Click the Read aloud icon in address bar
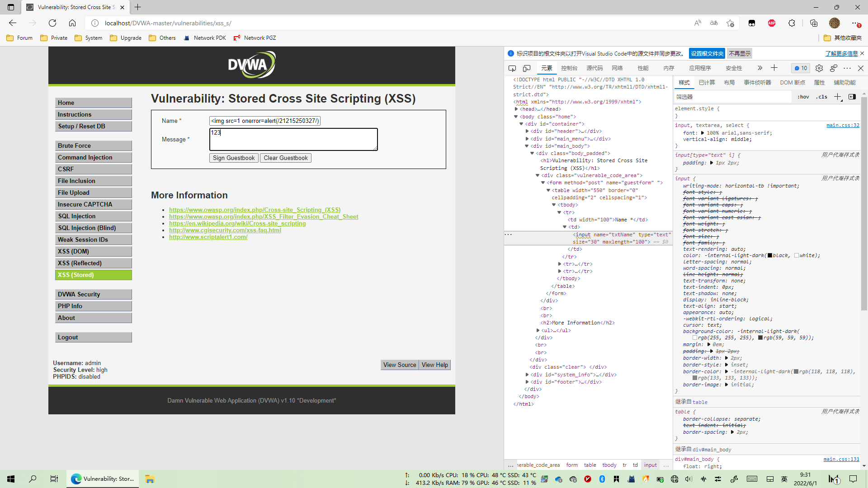The width and height of the screenshot is (868, 488). tap(698, 23)
